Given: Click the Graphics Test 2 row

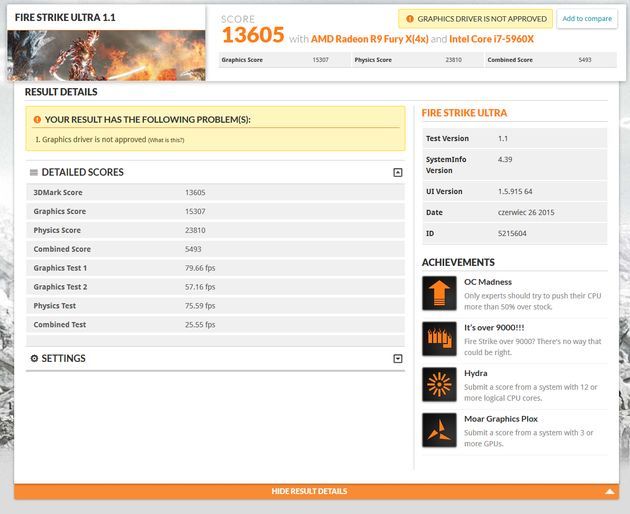Looking at the screenshot, I should click(x=215, y=287).
